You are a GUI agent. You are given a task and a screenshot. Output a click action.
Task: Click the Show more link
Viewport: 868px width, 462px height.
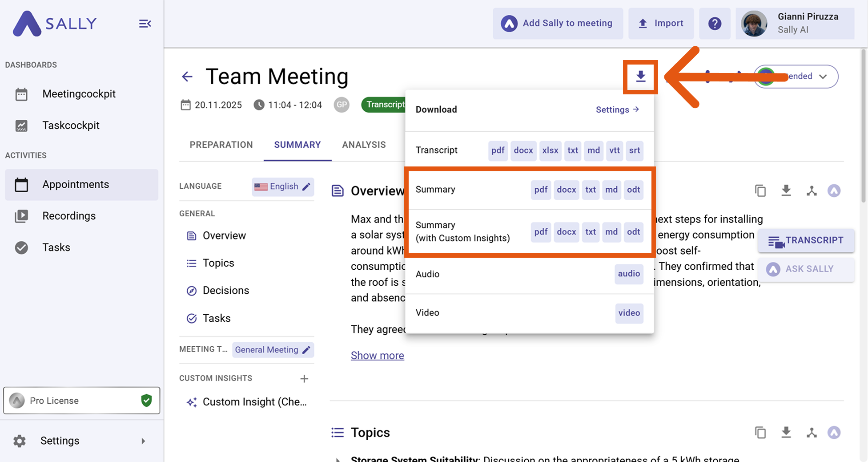[x=377, y=356]
